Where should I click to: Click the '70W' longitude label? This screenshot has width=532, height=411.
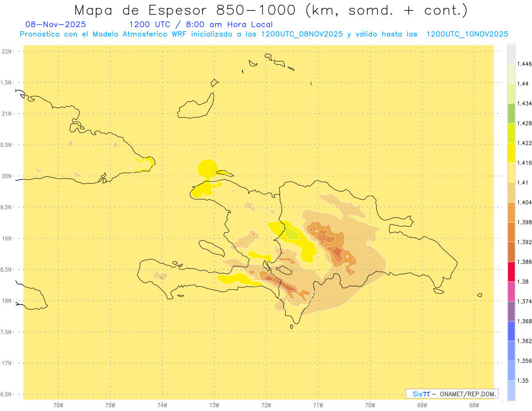[370, 405]
